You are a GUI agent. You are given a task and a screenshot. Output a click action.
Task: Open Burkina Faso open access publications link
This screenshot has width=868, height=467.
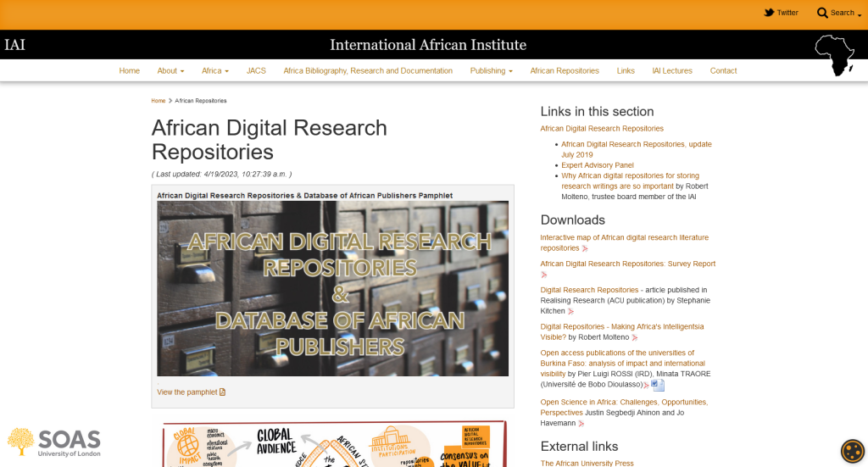622,364
